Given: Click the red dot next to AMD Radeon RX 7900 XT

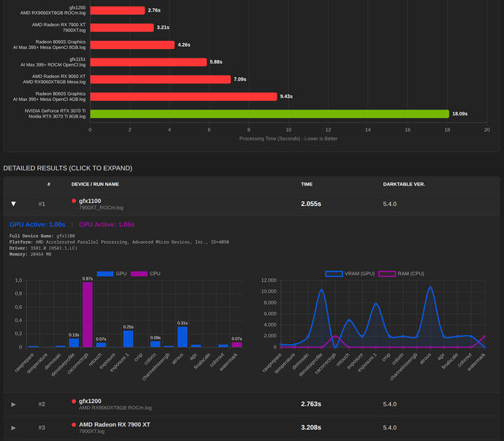Looking at the screenshot, I should pos(74,424).
